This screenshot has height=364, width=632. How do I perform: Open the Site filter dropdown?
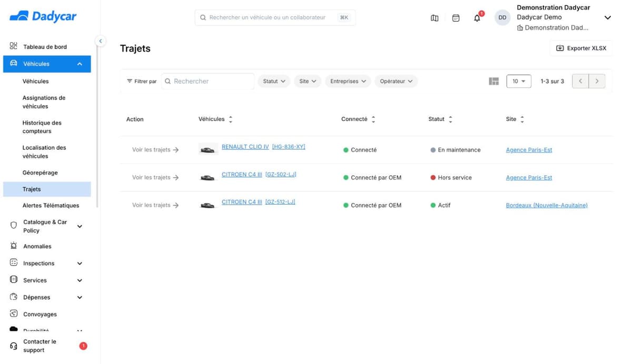(308, 81)
